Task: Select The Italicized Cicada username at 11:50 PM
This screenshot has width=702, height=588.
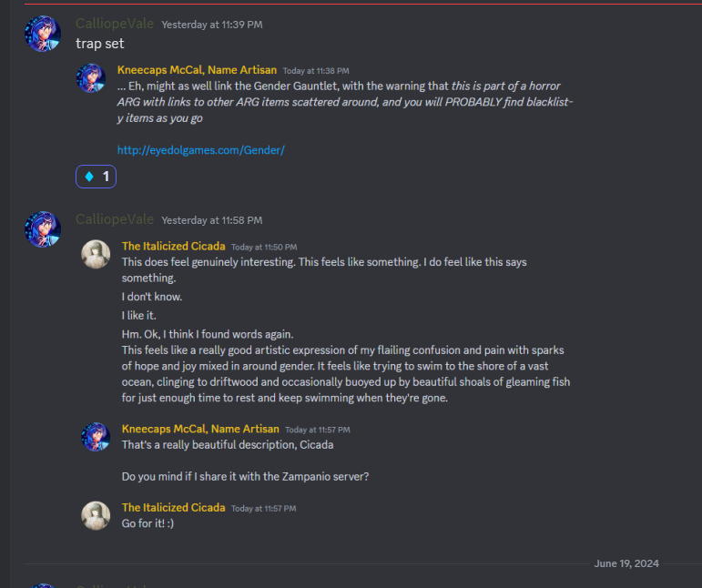Action: 173,246
